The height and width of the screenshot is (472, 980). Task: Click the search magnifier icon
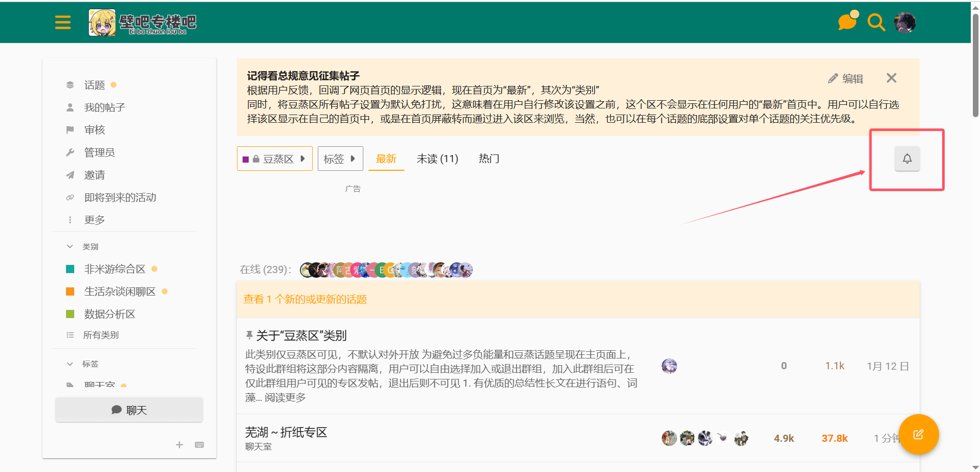(x=876, y=23)
